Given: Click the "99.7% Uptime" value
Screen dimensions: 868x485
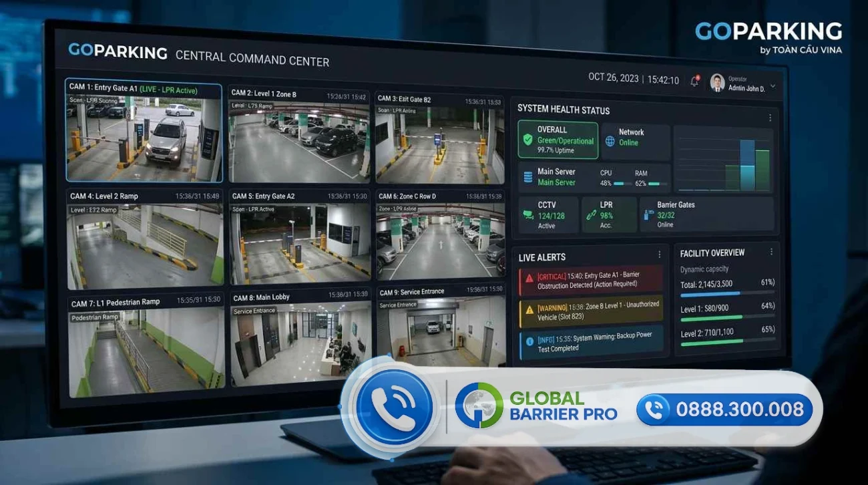Looking at the screenshot, I should [x=556, y=151].
